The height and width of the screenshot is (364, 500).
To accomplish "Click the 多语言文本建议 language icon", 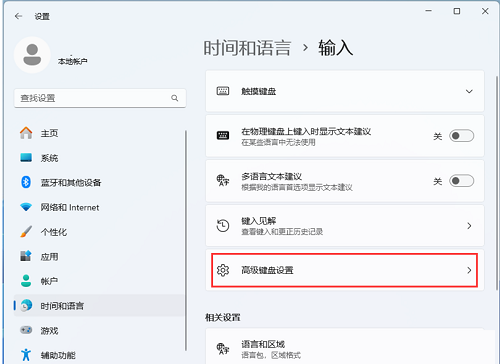I will tap(223, 180).
